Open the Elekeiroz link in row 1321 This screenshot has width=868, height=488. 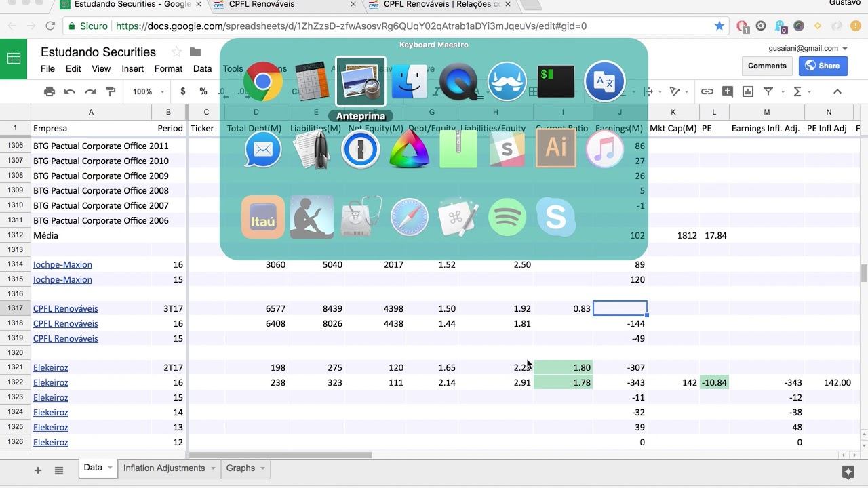click(50, 368)
